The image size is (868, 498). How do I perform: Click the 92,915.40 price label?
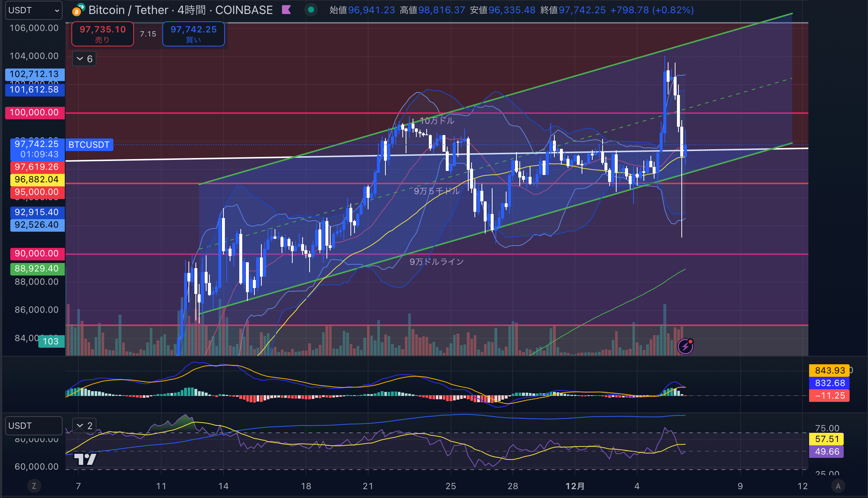[37, 212]
